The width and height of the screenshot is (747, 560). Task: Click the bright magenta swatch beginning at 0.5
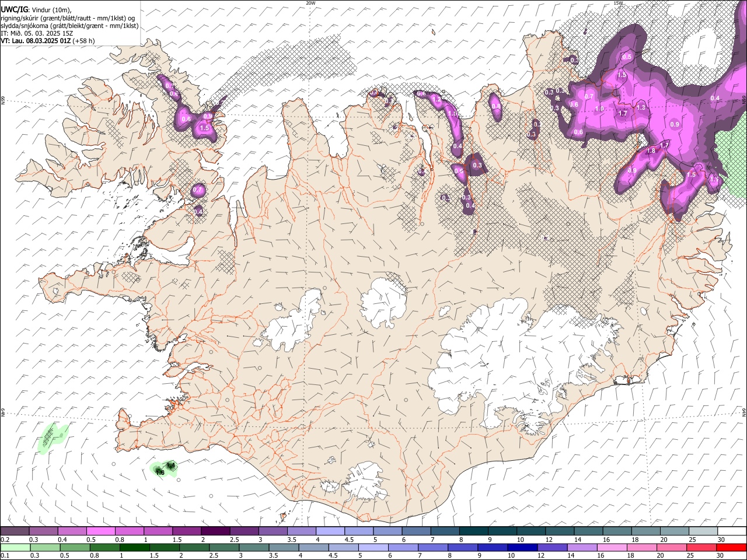tap(101, 531)
